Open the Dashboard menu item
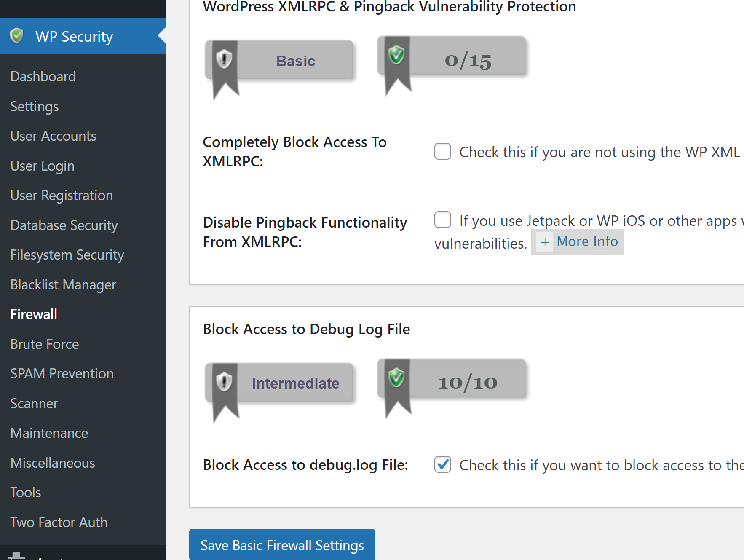744x560 pixels. click(x=43, y=77)
